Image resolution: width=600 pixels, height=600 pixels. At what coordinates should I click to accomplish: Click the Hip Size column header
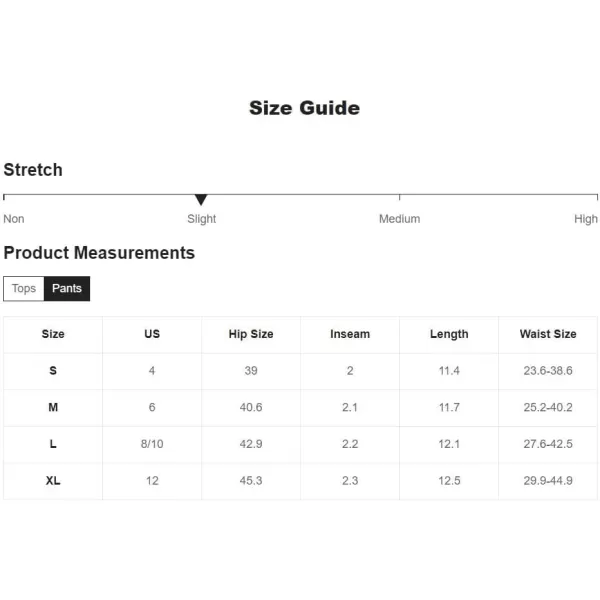tap(251, 334)
